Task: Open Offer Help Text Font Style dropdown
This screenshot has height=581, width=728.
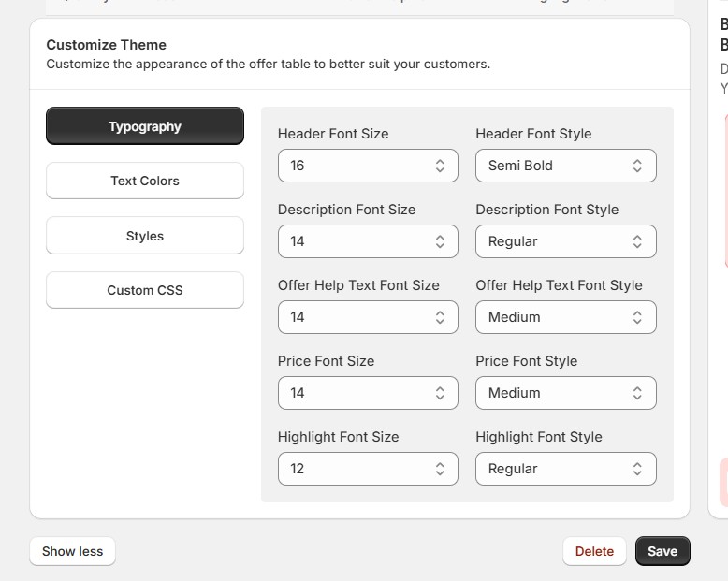Action: pos(565,317)
